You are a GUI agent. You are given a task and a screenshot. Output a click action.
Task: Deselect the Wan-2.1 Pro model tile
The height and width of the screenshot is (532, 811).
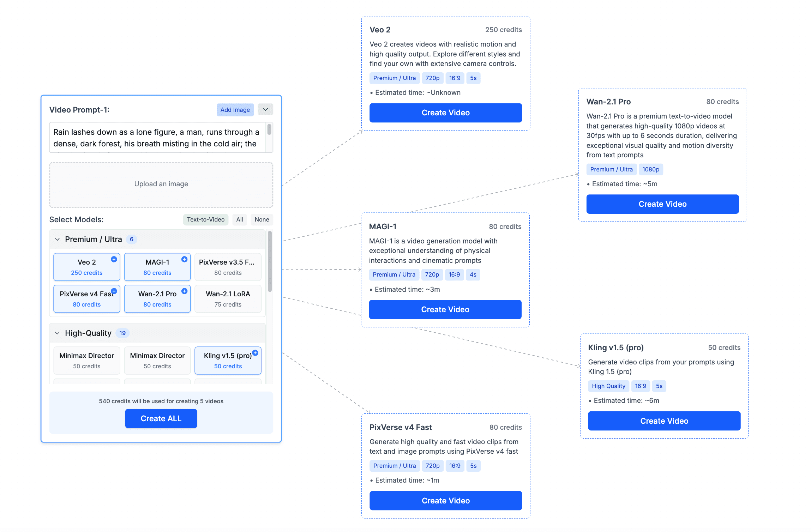point(157,299)
